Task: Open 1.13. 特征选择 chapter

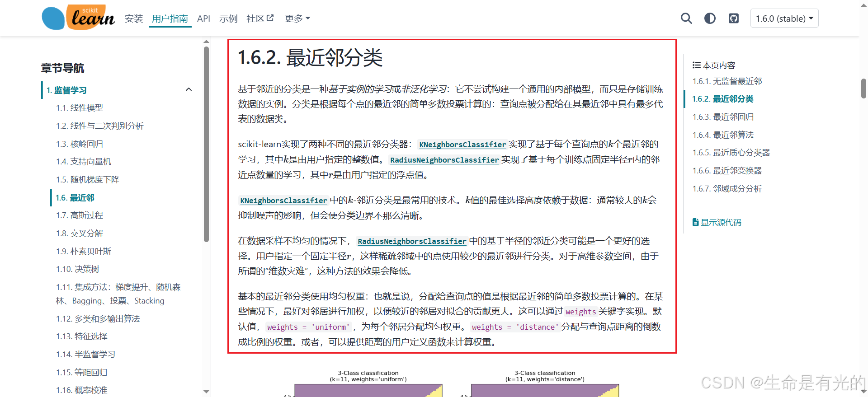Action: click(x=82, y=336)
